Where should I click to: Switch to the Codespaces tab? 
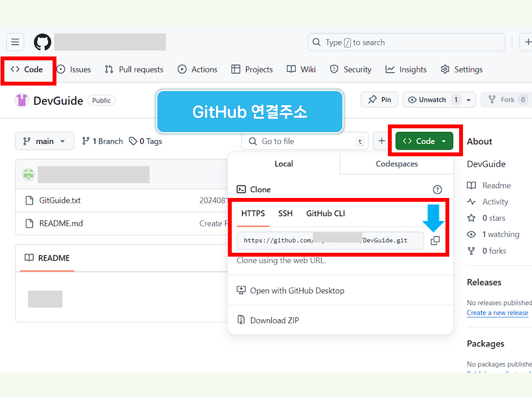tap(396, 163)
